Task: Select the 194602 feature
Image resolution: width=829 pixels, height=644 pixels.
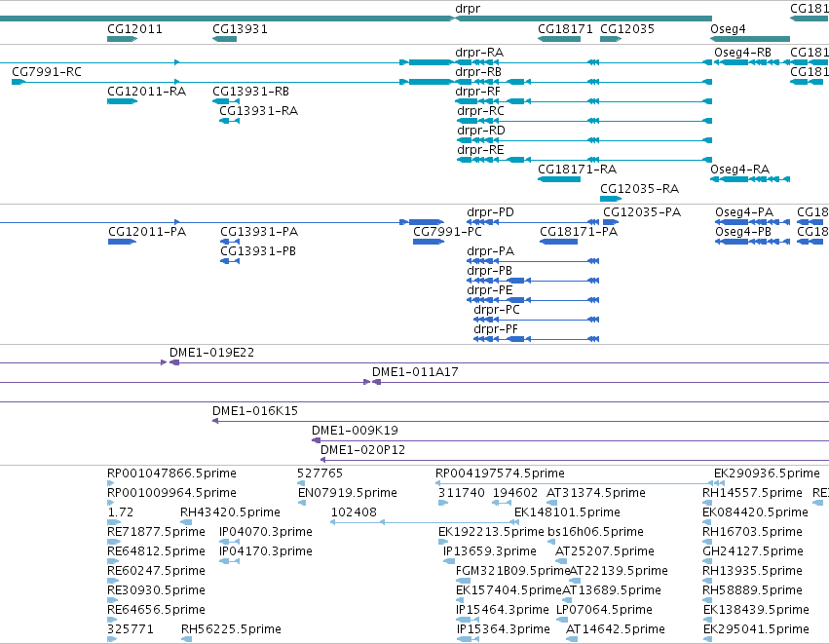Action: [x=502, y=503]
